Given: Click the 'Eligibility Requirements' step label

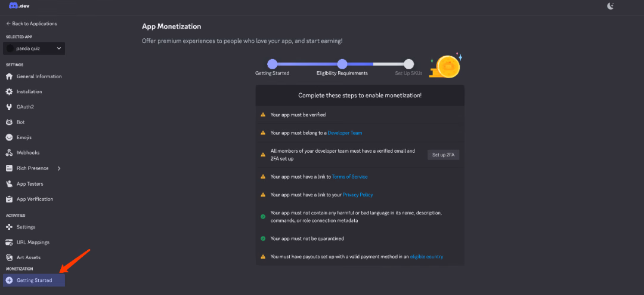Looking at the screenshot, I should 342,73.
